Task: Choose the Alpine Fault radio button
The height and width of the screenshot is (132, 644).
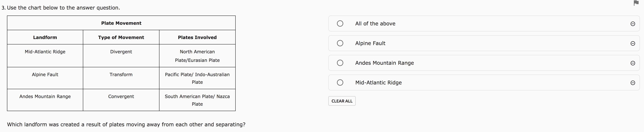Action: [x=340, y=43]
